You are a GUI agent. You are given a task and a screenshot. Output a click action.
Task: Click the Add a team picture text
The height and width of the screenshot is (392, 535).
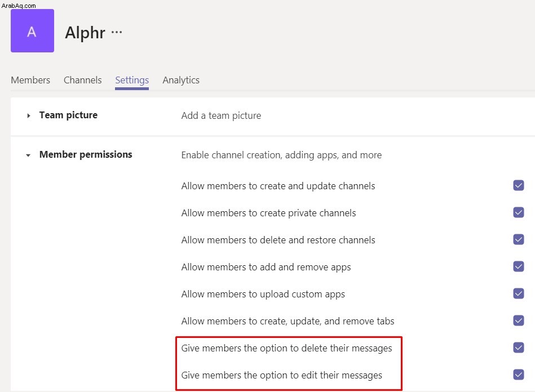click(x=221, y=116)
